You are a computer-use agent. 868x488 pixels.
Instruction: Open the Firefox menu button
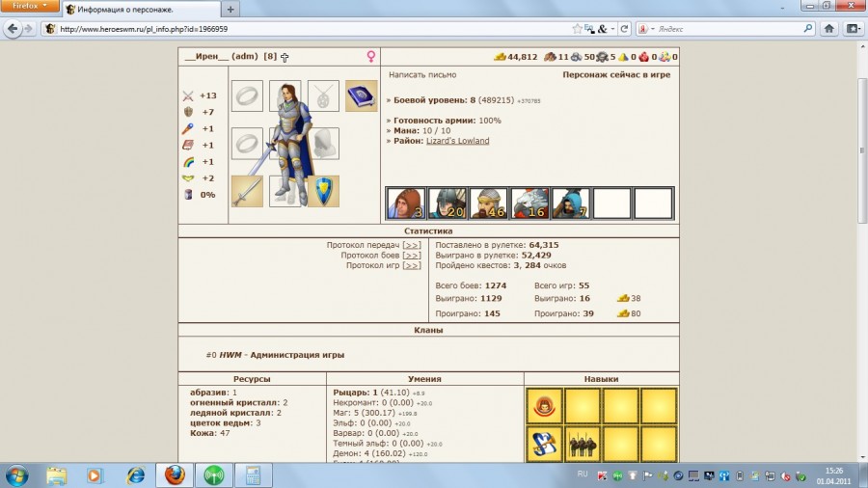pos(30,6)
